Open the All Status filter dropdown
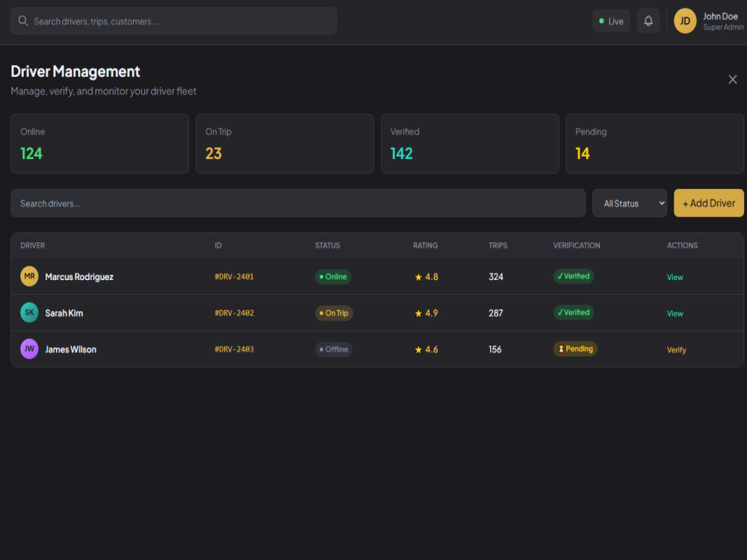Image resolution: width=747 pixels, height=560 pixels. tap(629, 203)
